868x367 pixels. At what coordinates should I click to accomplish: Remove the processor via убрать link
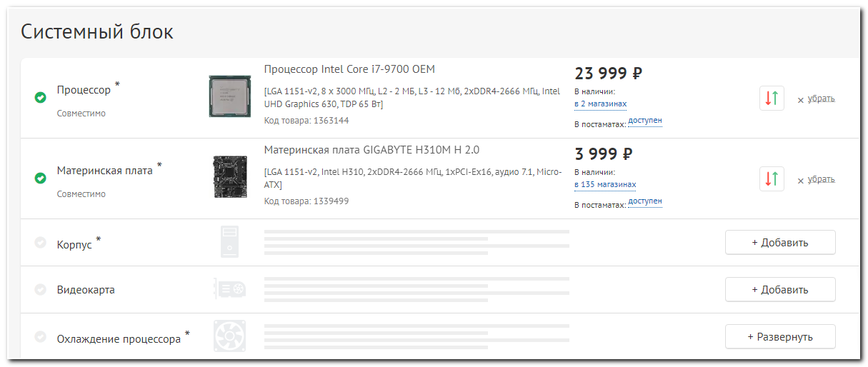[821, 99]
